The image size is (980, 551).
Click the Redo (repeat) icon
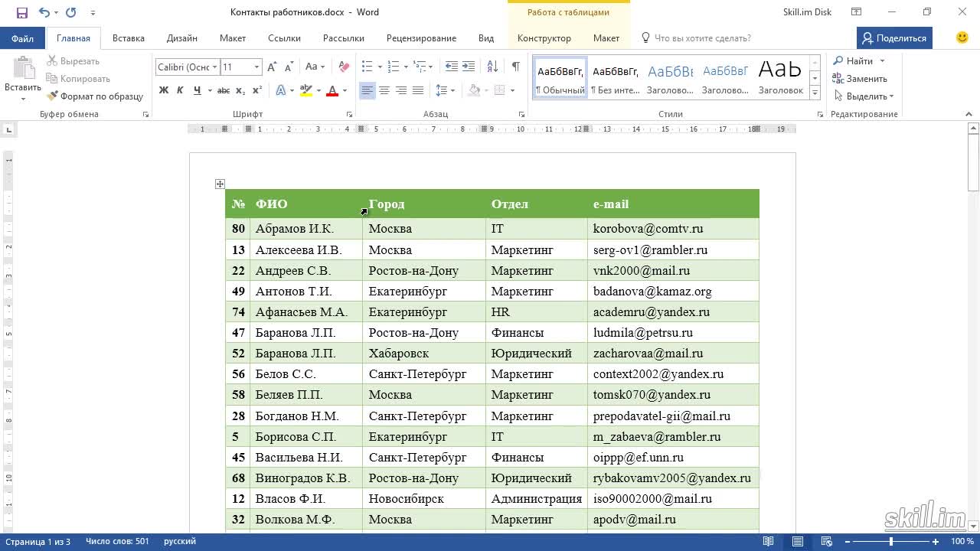click(70, 12)
